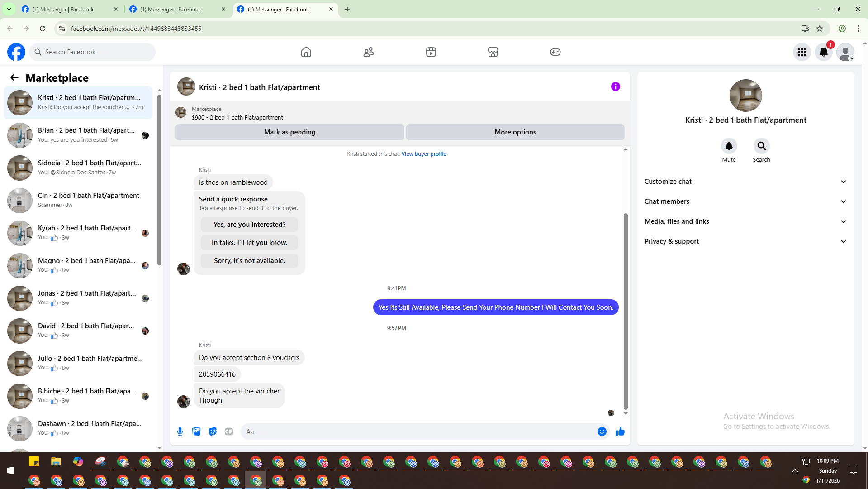Viewport: 868px width, 489px height.
Task: Open a new browser tab
Action: click(347, 9)
